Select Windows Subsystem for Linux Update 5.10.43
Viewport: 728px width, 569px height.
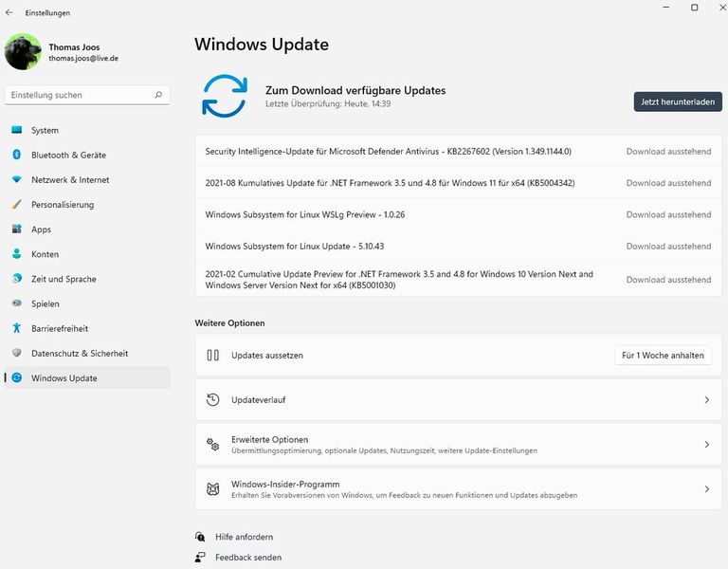click(458, 247)
